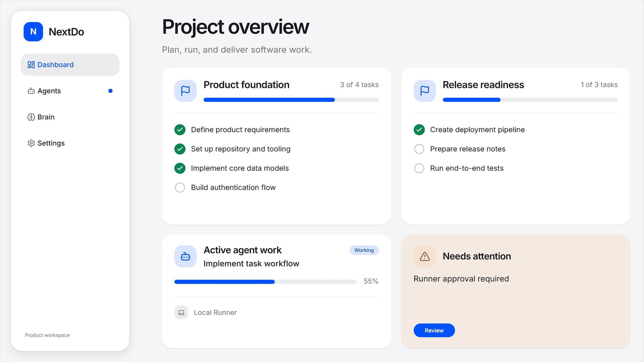Uncheck Set up repository and tooling task
This screenshot has height=362, width=644.
tap(180, 149)
